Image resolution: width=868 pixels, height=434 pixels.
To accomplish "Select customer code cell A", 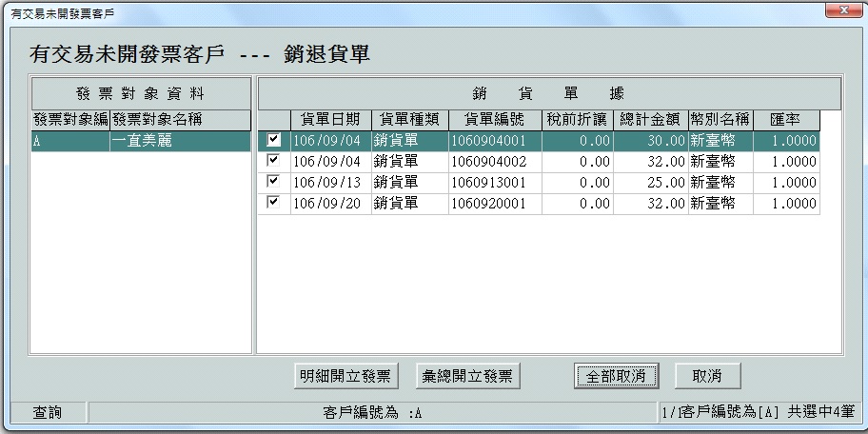I will tap(70, 141).
